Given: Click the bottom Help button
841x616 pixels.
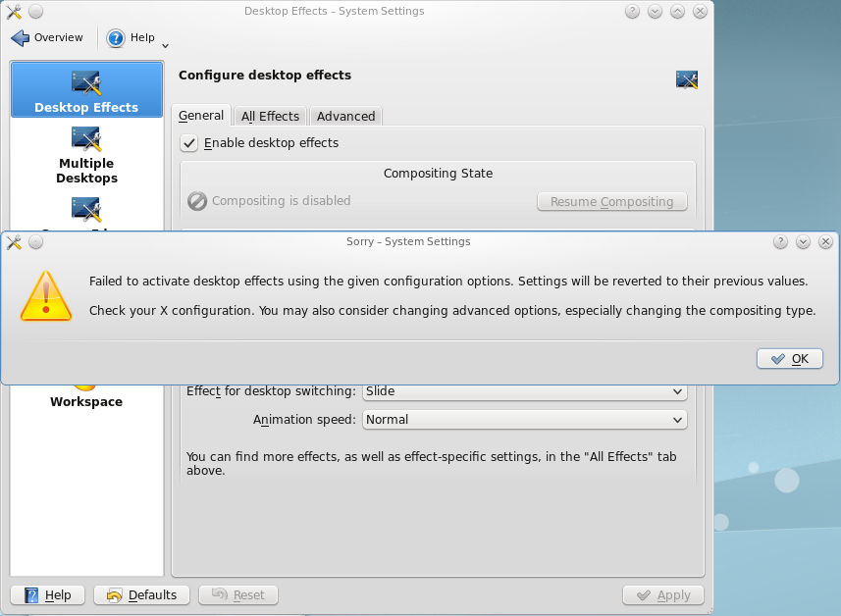Looking at the screenshot, I should click(47, 594).
